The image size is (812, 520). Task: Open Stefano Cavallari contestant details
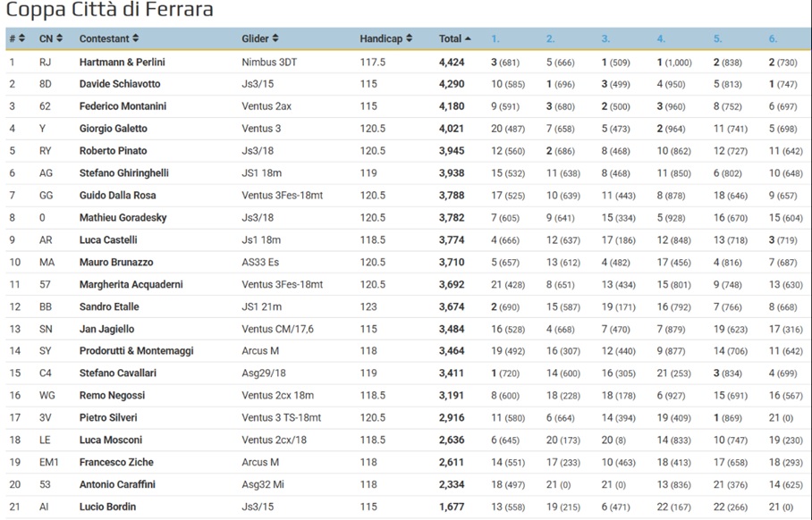click(x=117, y=373)
